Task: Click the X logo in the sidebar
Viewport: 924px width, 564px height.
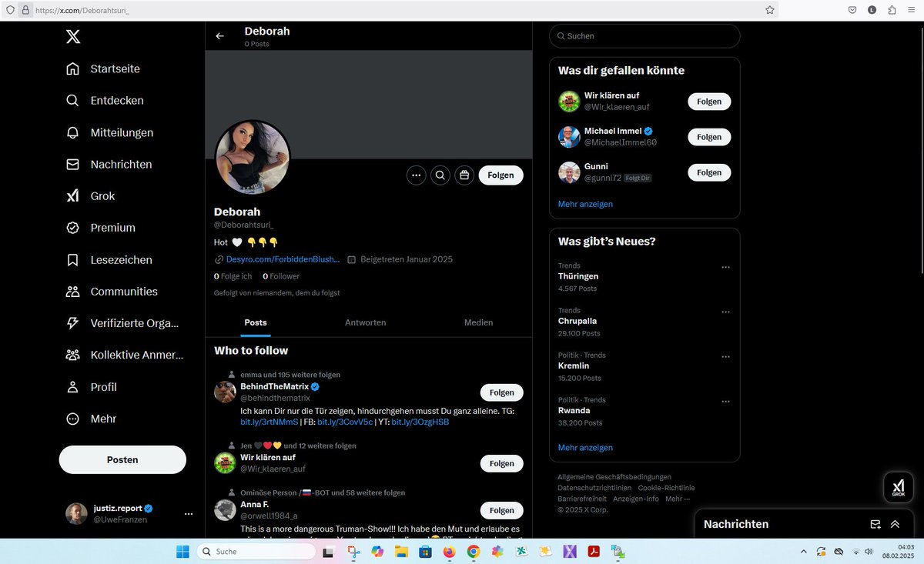Action: (x=72, y=36)
